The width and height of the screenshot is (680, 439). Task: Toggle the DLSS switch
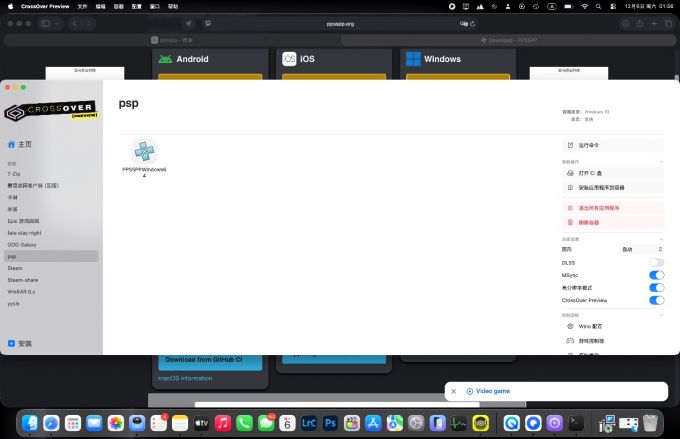click(656, 263)
